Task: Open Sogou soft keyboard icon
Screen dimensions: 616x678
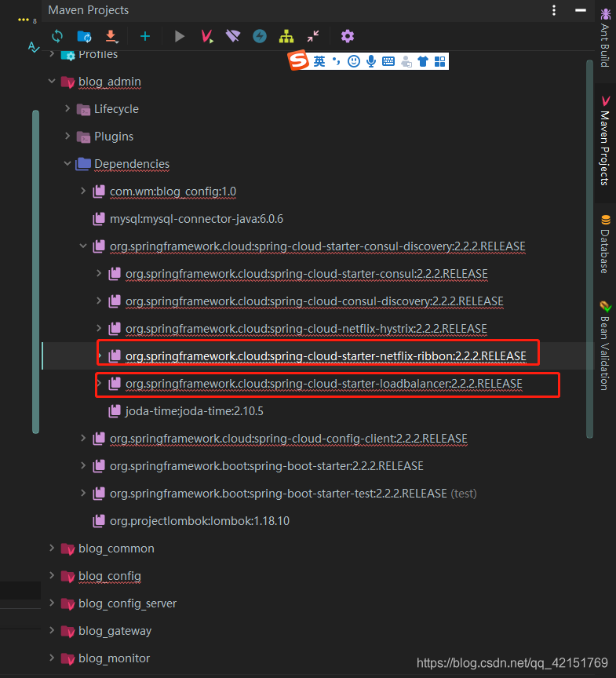Action: pyautogui.click(x=388, y=61)
